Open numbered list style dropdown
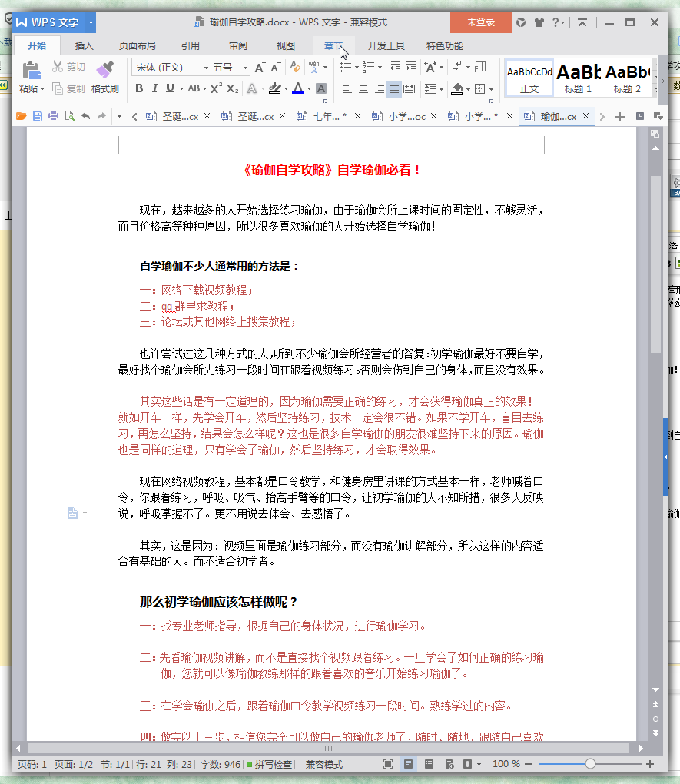Screen dimensions: 680x784 (380, 67)
